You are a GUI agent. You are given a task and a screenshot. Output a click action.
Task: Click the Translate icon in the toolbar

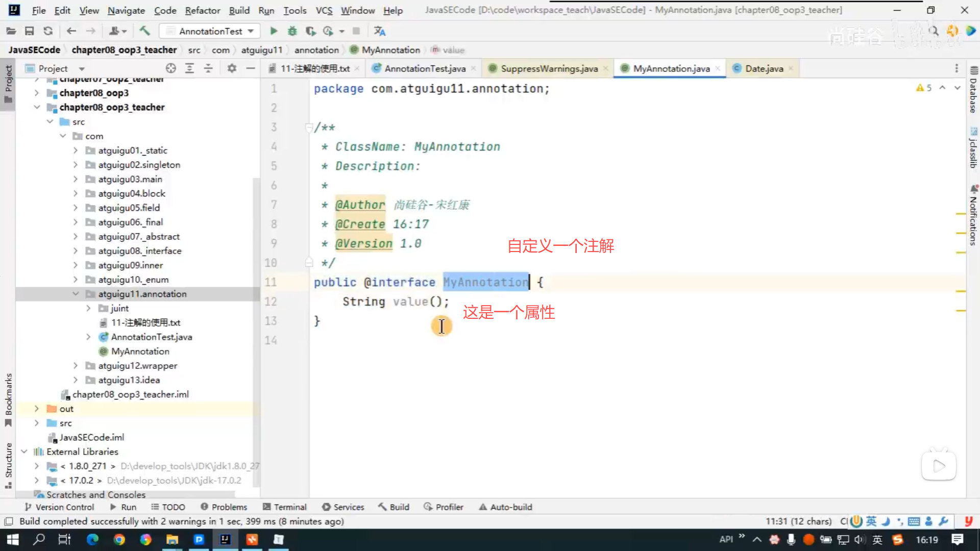[379, 31]
